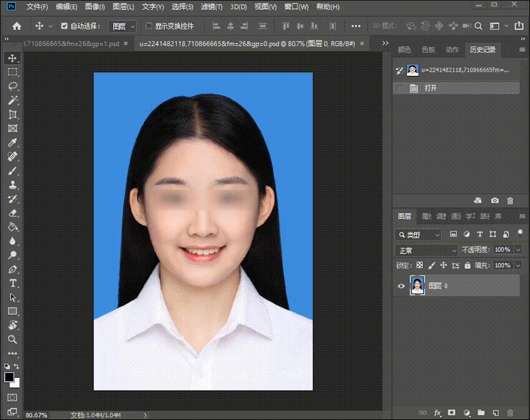Image resolution: width=530 pixels, height=420 pixels.
Task: Select the Move tool
Action: coord(12,58)
